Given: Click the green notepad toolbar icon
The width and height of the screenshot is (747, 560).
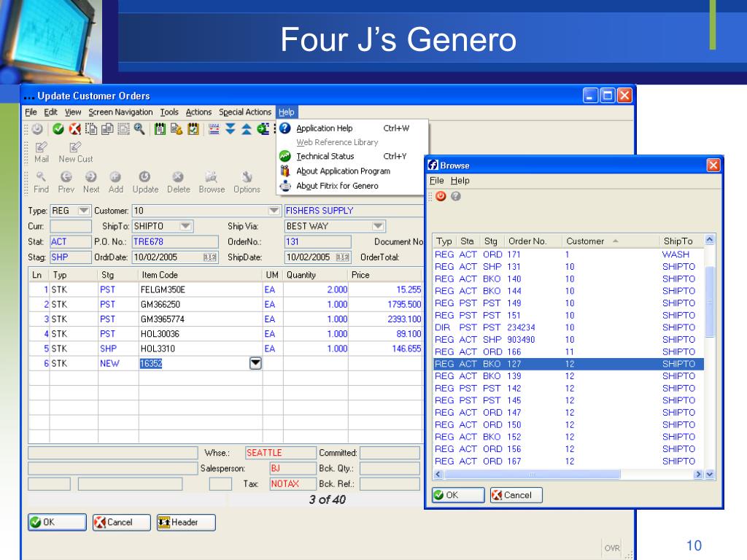Looking at the screenshot, I should coord(160,129).
